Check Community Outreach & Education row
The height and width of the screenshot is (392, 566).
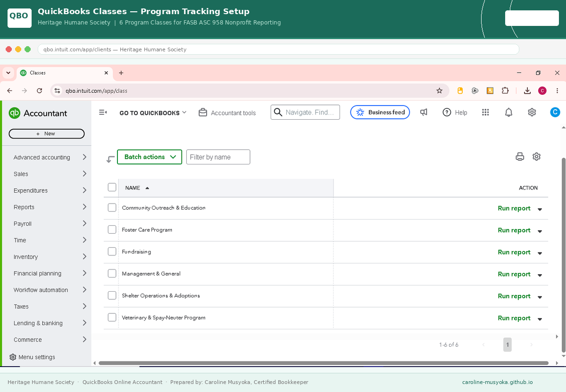[x=112, y=207]
